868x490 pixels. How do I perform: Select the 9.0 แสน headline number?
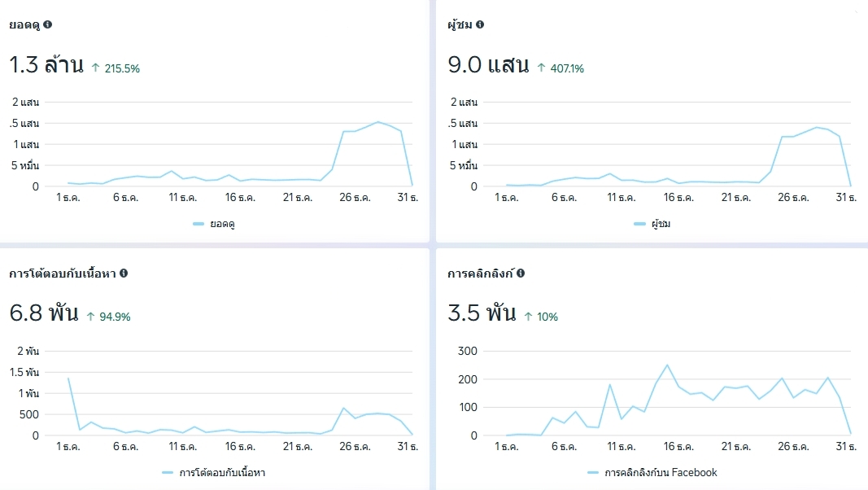click(x=489, y=65)
